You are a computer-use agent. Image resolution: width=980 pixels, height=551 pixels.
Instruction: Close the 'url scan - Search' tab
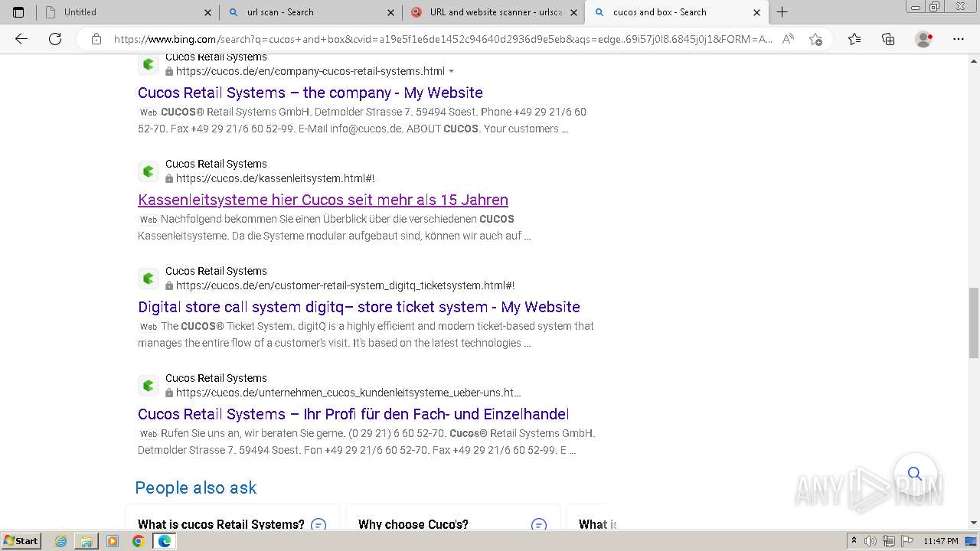[391, 12]
